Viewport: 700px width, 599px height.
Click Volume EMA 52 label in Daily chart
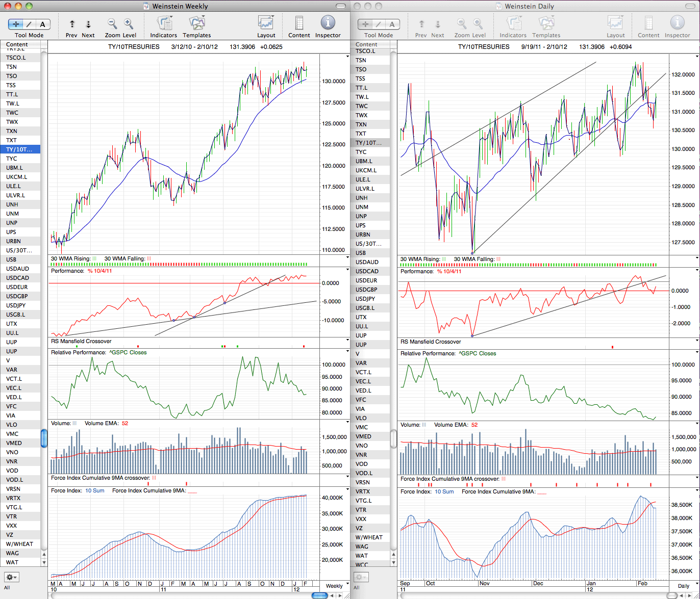coord(456,425)
